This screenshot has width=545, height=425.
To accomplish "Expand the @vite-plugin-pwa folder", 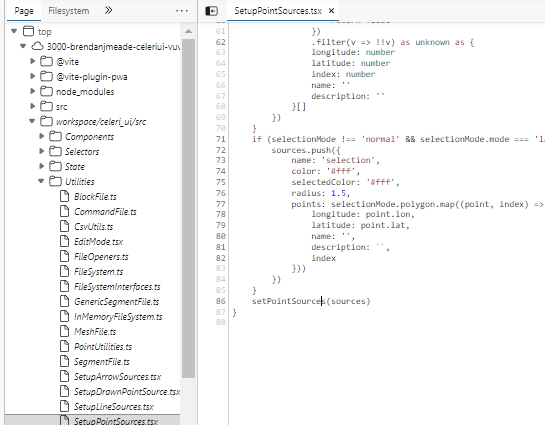I will (x=33, y=76).
